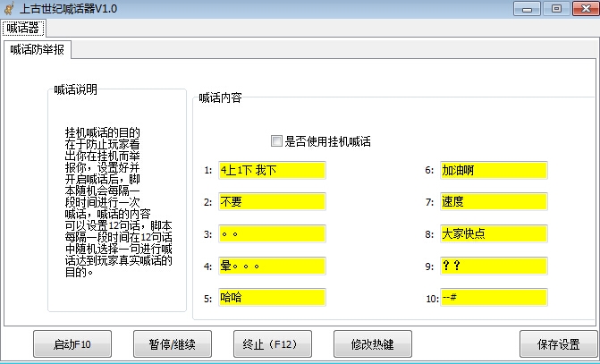Open 修改热键 hotkey settings
The height and width of the screenshot is (364, 600).
click(x=373, y=344)
